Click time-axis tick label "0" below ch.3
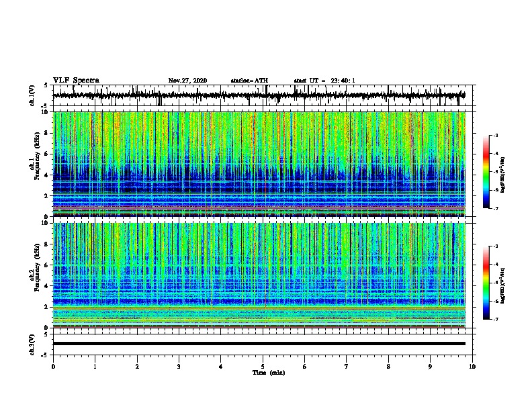This screenshot has width=532, height=411. tap(53, 367)
